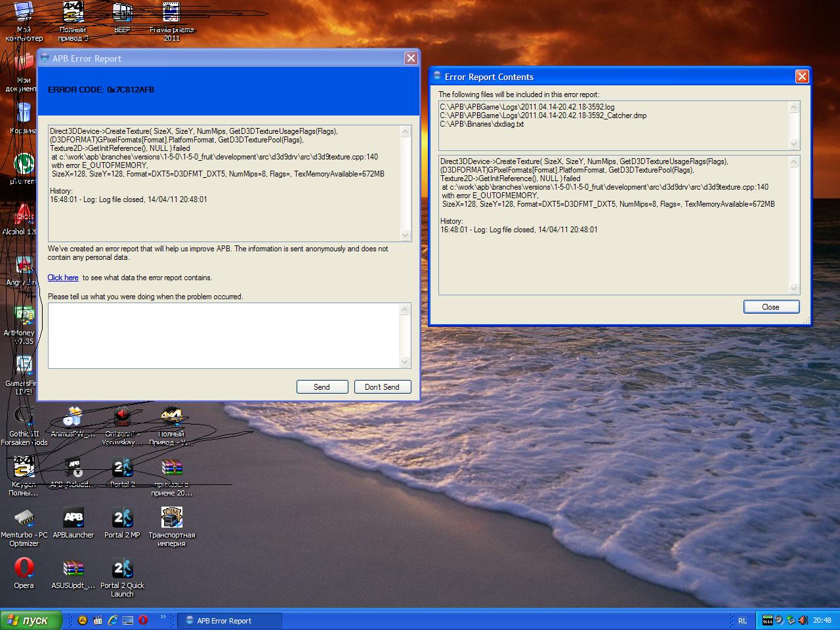The height and width of the screenshot is (630, 840).
Task: Click the Show Desktop quick launch icon
Action: [128, 620]
